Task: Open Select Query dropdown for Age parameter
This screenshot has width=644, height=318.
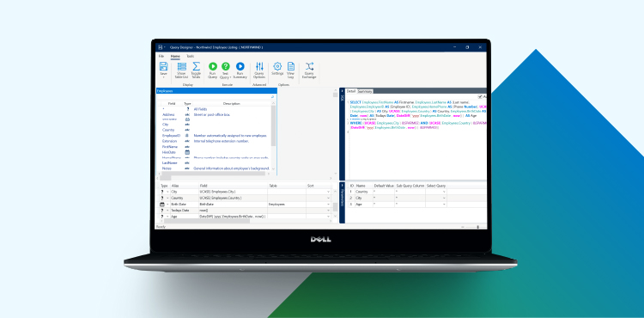Action: (444, 205)
